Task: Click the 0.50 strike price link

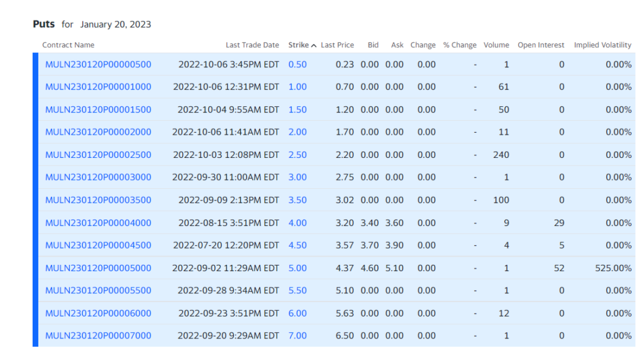Action: click(x=297, y=64)
